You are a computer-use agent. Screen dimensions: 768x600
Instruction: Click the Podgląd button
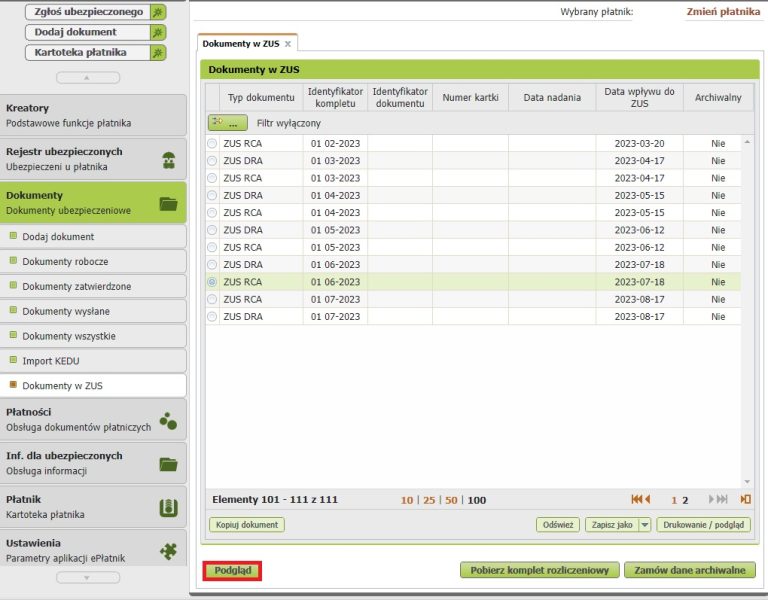233,570
